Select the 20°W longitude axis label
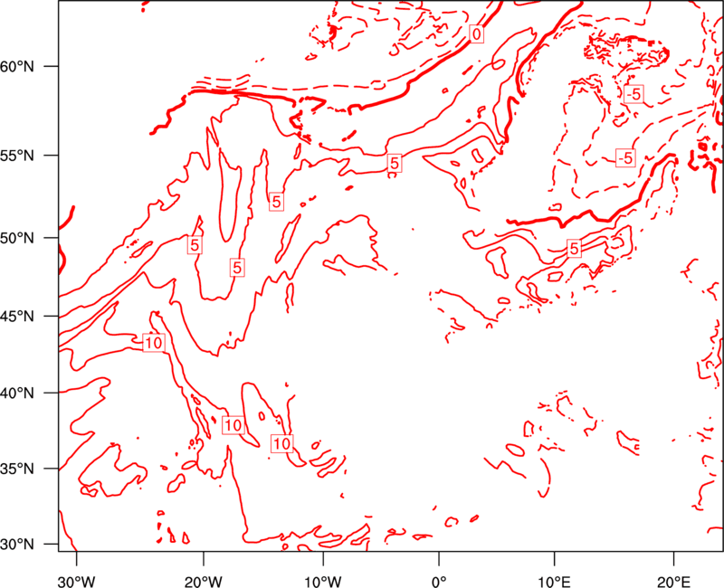Viewport: 724px width, 588px height. click(x=204, y=582)
